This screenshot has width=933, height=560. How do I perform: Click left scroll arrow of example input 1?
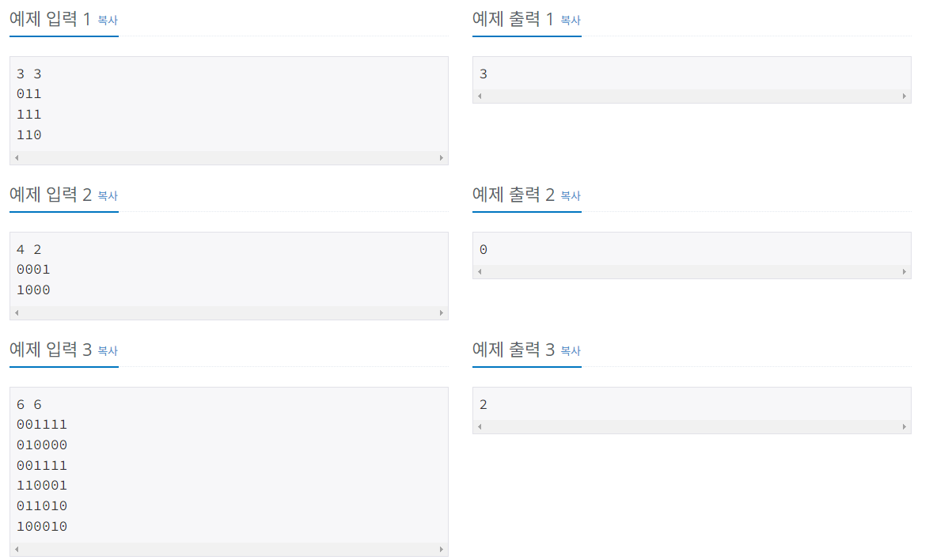pyautogui.click(x=17, y=157)
